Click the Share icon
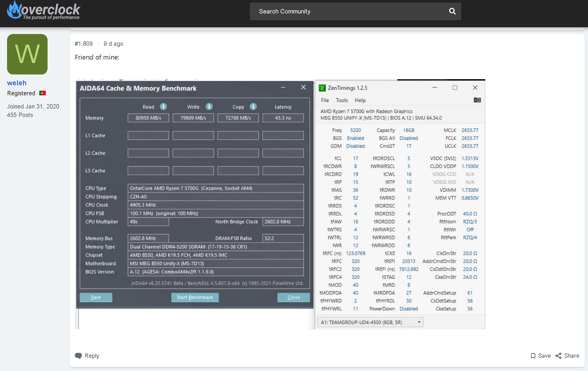The image size is (588, 371). (558, 356)
